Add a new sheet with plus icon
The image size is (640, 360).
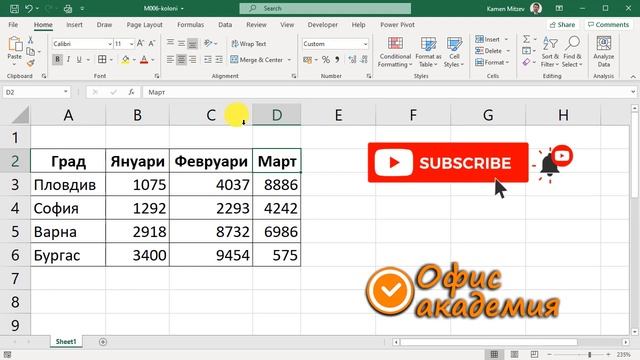[x=103, y=342]
